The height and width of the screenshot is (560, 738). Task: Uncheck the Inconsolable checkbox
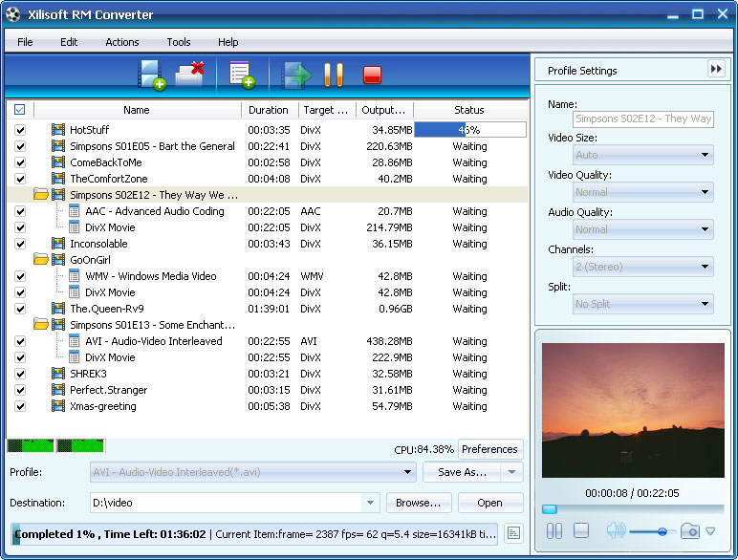20,244
